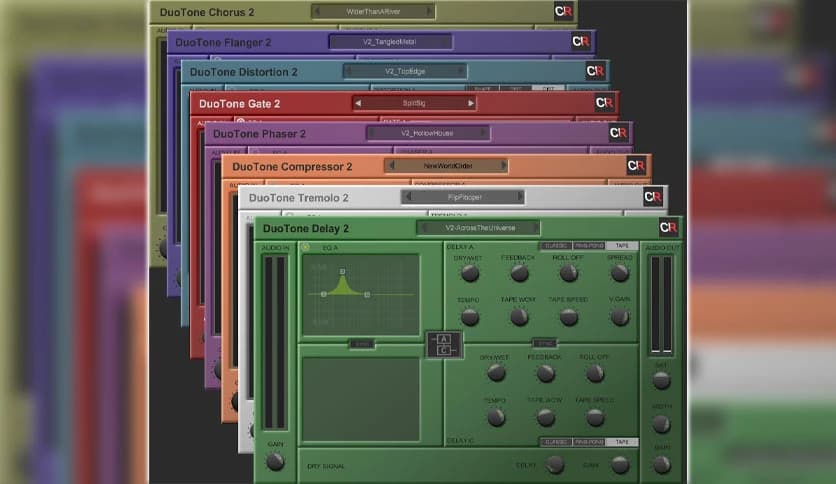This screenshot has height=484, width=836.
Task: Click the A/C signal routing icon in Delay
Action: click(444, 344)
